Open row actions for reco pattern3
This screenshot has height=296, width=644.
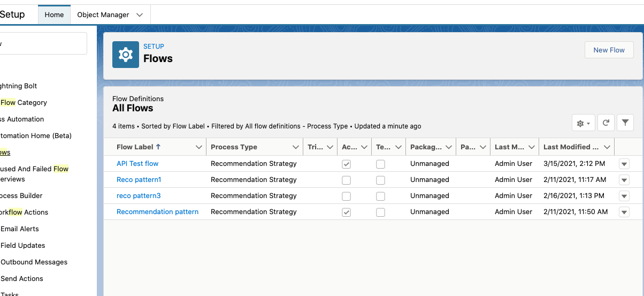624,196
